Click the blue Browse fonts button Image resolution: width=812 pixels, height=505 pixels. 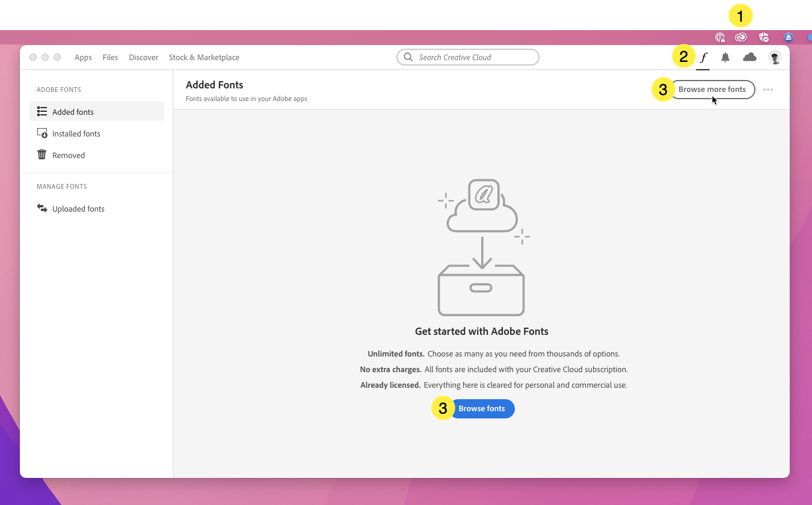[x=482, y=409]
